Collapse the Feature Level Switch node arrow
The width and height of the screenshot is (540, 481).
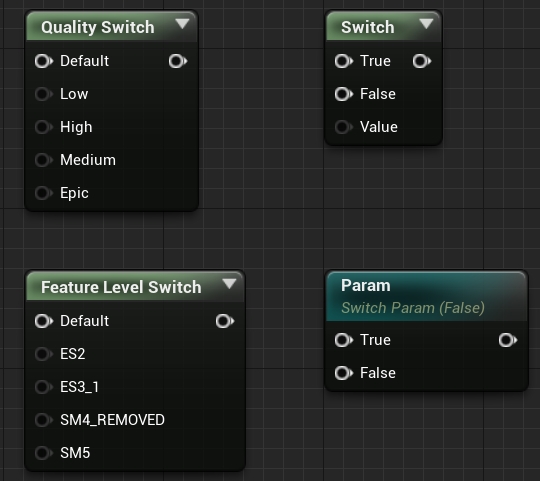[229, 284]
